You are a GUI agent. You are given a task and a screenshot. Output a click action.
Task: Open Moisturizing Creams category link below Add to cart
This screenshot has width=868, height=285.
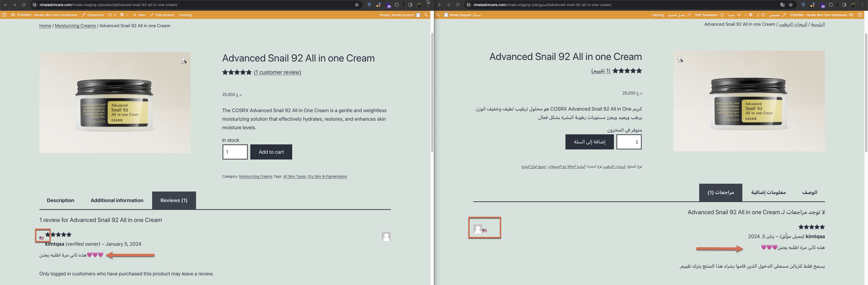[256, 176]
